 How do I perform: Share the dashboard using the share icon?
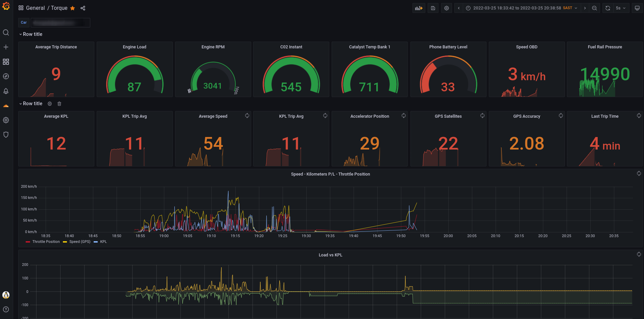[83, 8]
